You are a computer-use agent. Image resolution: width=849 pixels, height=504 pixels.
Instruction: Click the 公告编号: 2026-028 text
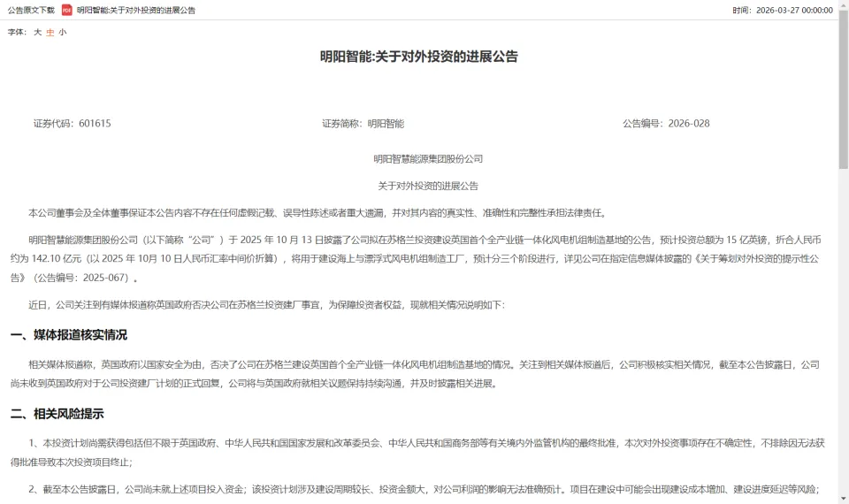(666, 124)
